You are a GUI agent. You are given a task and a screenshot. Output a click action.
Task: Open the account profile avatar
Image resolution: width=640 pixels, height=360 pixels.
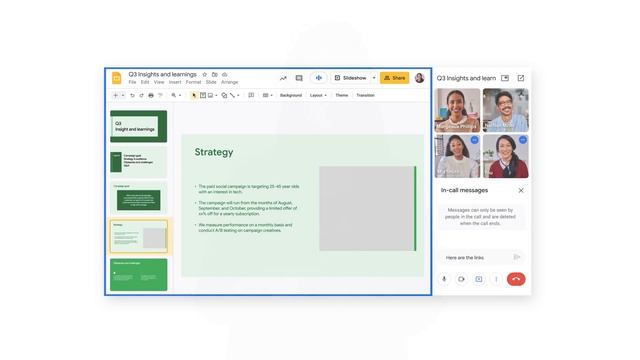419,78
